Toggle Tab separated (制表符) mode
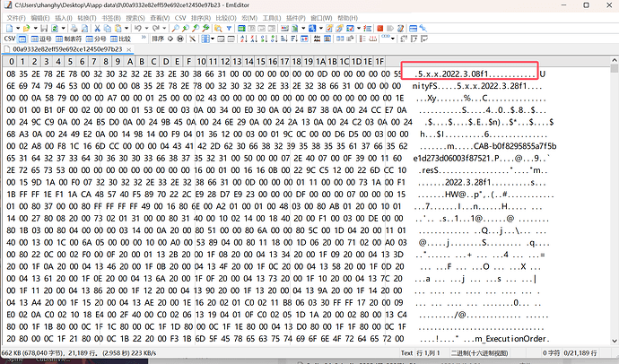Viewport: 619px width, 364px height. [x=68, y=39]
